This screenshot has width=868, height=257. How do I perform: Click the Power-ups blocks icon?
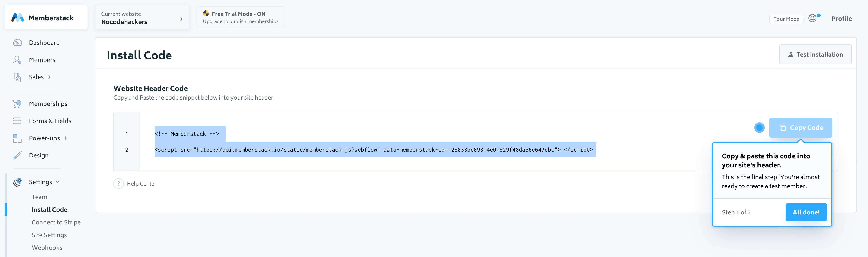click(x=17, y=138)
